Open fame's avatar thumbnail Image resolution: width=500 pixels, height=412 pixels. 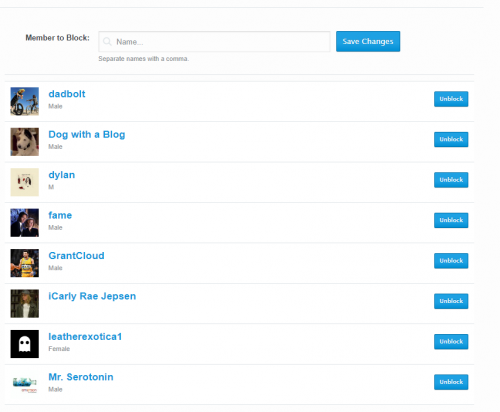click(25, 223)
